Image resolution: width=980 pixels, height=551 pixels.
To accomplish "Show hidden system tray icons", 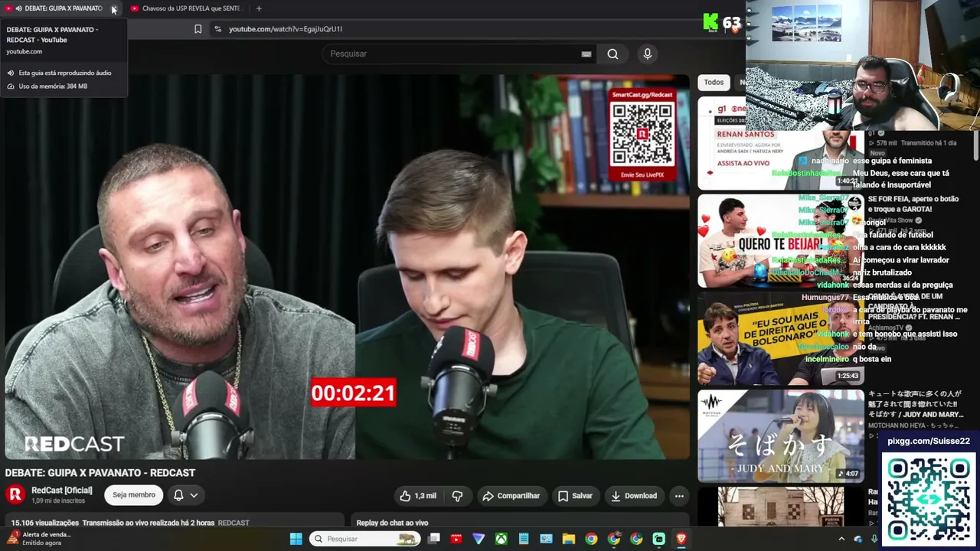I will (x=841, y=539).
